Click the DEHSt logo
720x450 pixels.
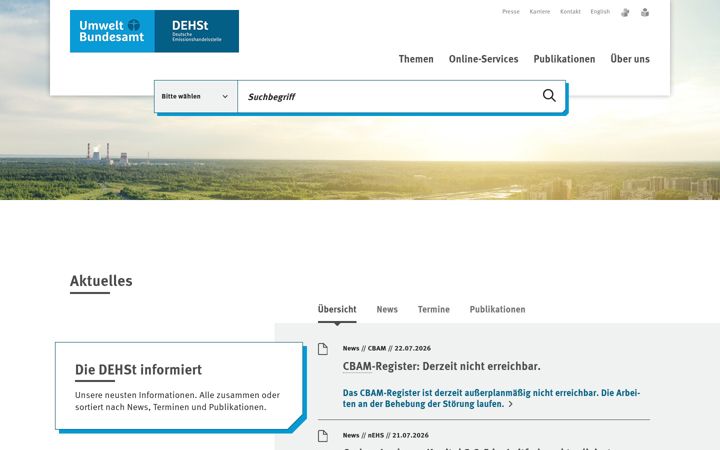pyautogui.click(x=197, y=31)
